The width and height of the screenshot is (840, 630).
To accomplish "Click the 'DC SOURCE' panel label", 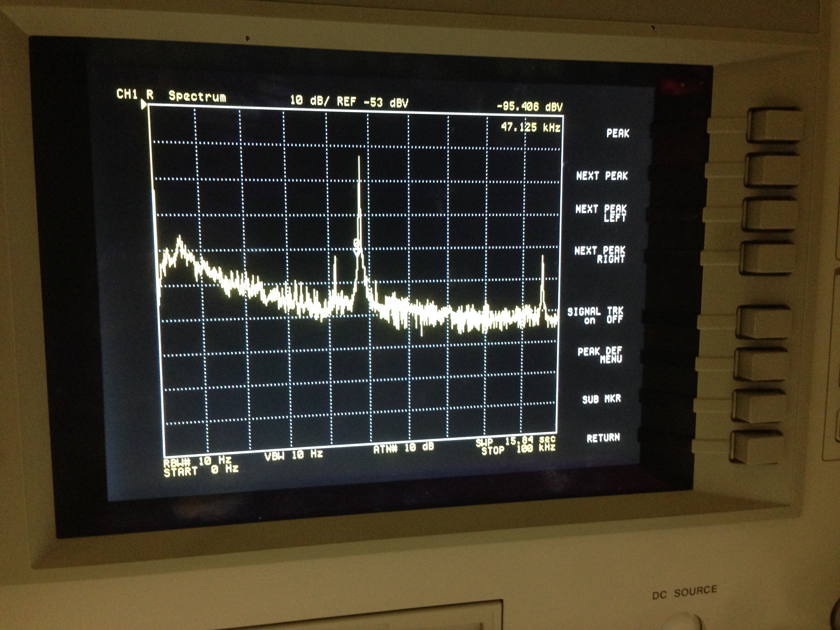I will [684, 592].
